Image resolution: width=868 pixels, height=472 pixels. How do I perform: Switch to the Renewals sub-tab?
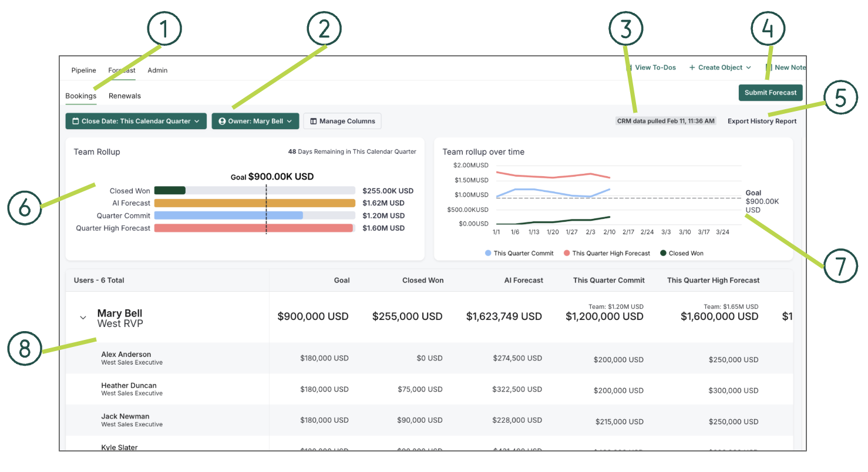[125, 96]
